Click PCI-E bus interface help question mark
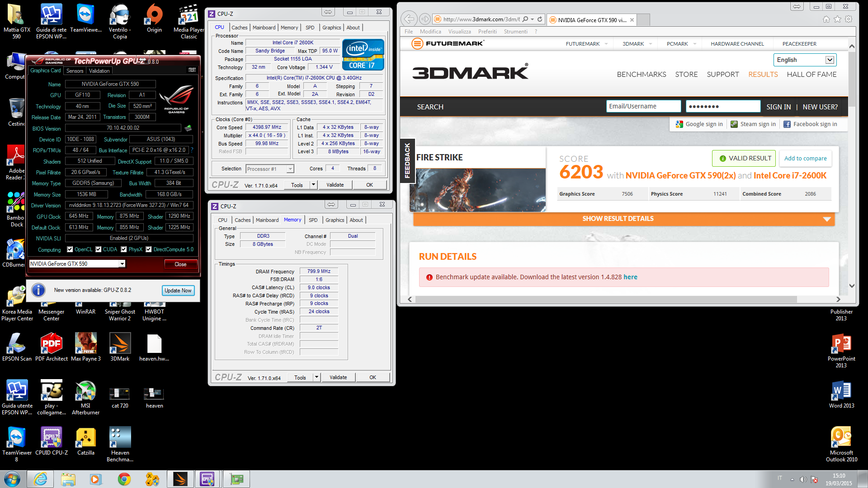Viewport: 868px width, 488px height. click(x=192, y=150)
